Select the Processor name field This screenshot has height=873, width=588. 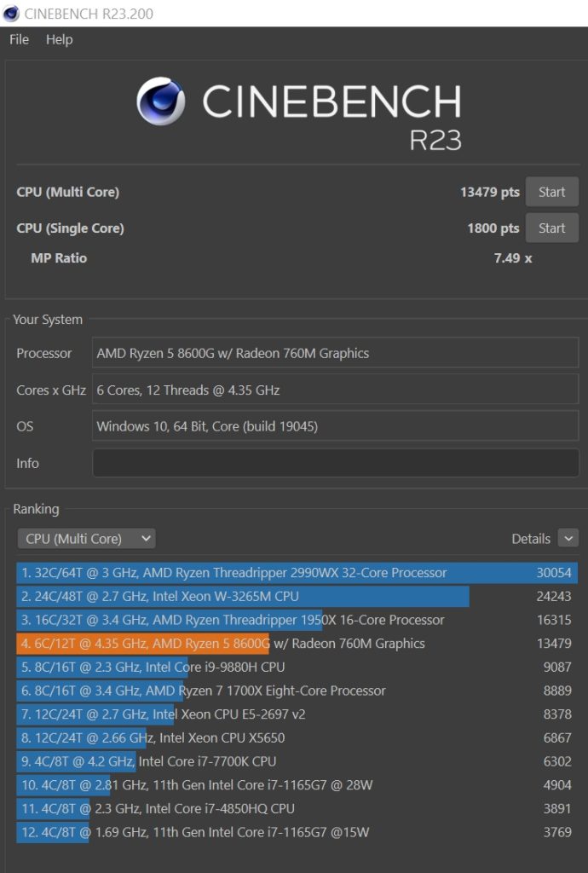(x=336, y=354)
